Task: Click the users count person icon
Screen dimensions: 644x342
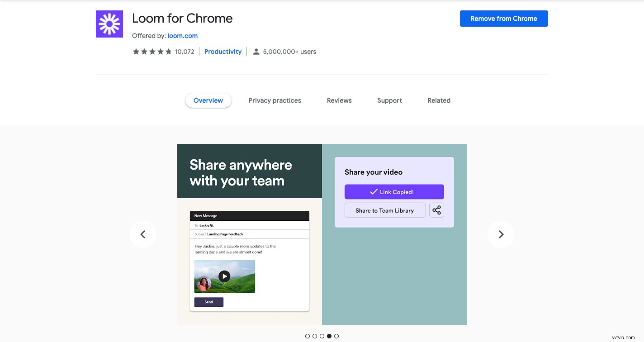Action: [x=256, y=52]
